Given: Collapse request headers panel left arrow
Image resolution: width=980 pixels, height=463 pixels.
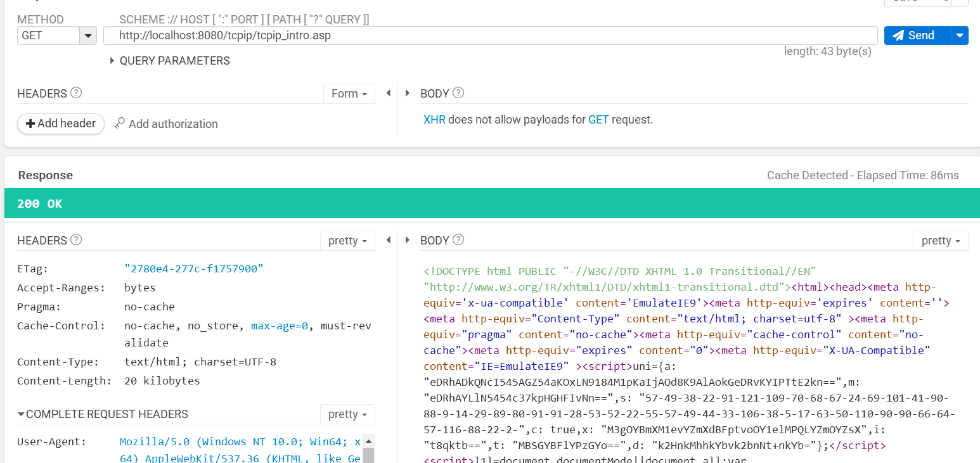Looking at the screenshot, I should (388, 94).
